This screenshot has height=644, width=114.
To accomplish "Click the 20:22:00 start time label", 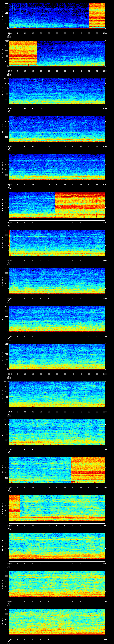I will point(9,336).
